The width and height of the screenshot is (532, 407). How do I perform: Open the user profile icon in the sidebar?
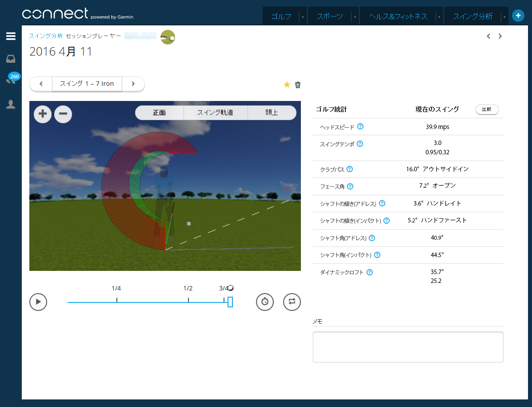click(x=11, y=104)
